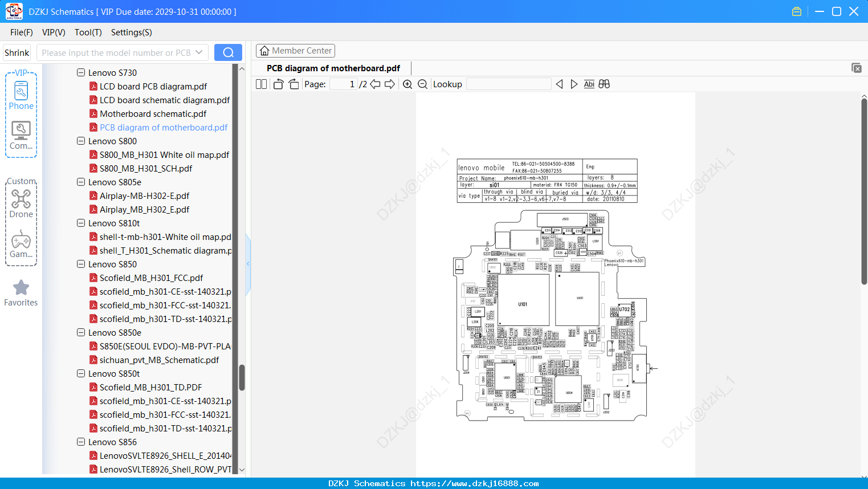The height and width of the screenshot is (489, 868).
Task: Click the PDF viewer vertical scrollbar
Action: click(864, 191)
